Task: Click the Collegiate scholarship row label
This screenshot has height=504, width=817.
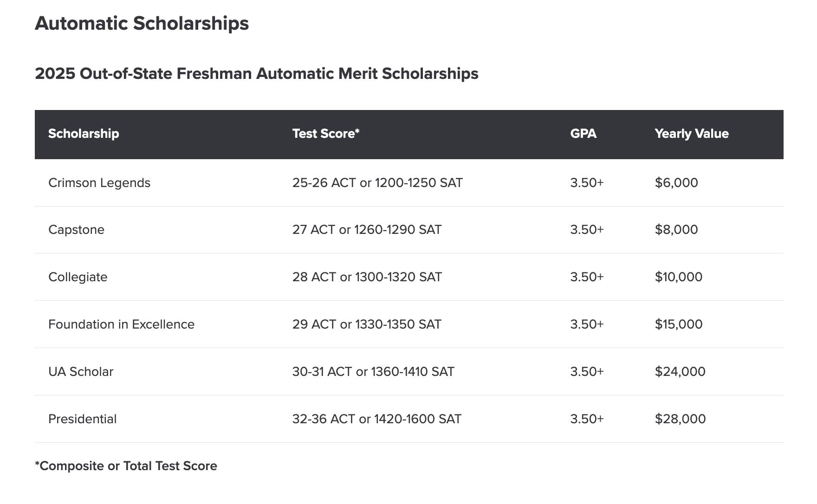Action: point(78,277)
